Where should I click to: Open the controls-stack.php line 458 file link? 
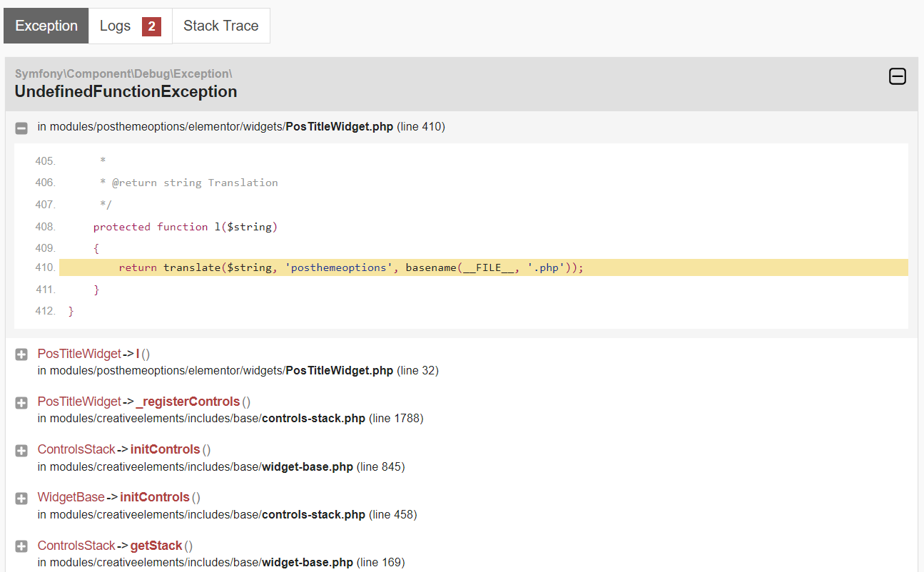pos(228,515)
